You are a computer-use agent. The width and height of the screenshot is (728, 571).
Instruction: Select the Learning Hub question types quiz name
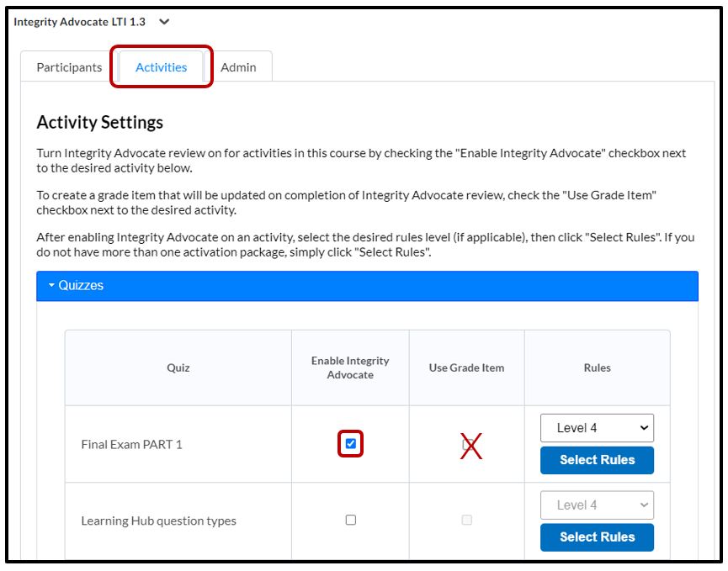pos(158,521)
